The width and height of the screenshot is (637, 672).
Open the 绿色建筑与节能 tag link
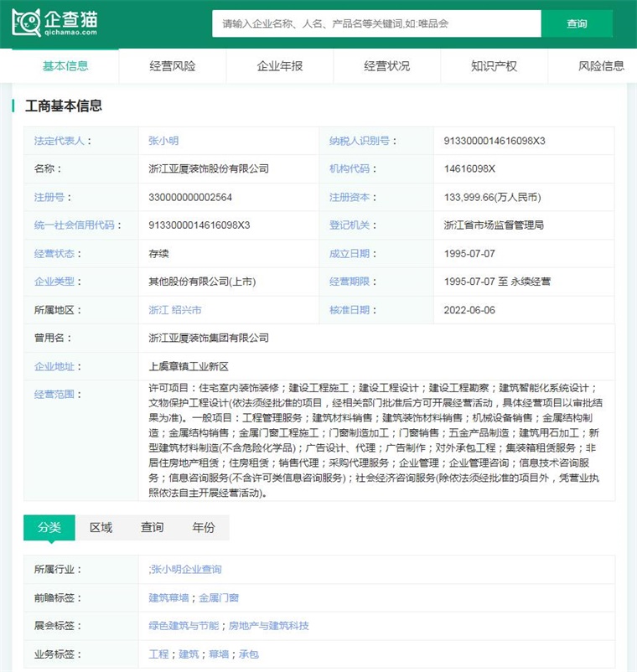tap(184, 626)
